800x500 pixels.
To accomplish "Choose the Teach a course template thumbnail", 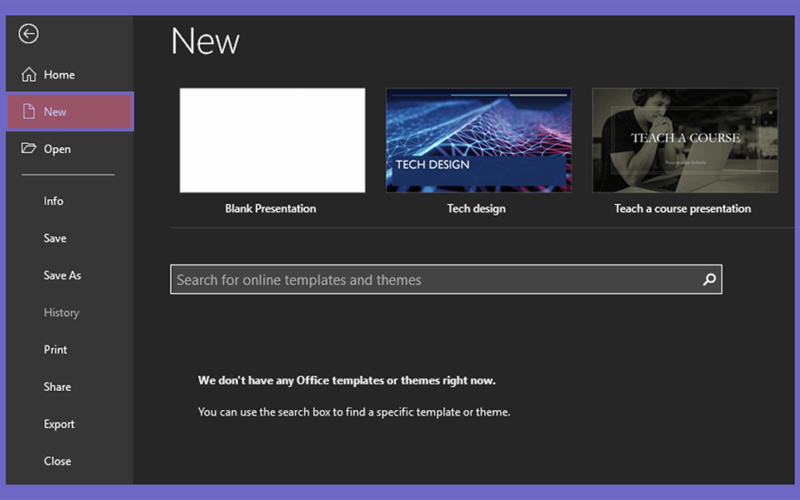I will point(685,140).
